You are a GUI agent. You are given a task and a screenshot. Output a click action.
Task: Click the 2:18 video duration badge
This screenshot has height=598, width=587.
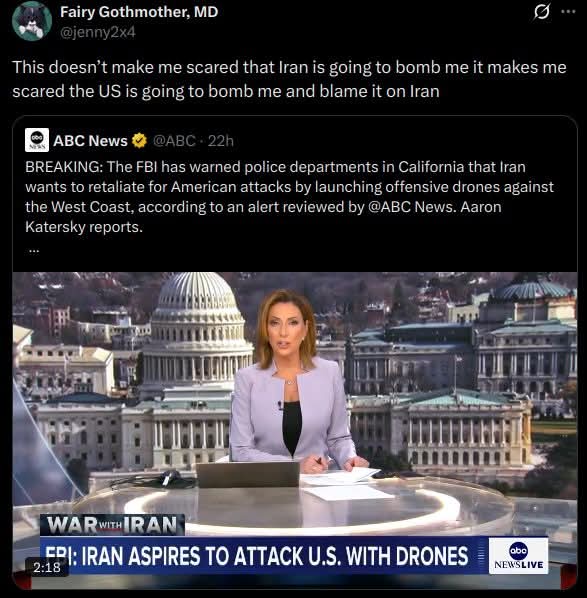(47, 567)
